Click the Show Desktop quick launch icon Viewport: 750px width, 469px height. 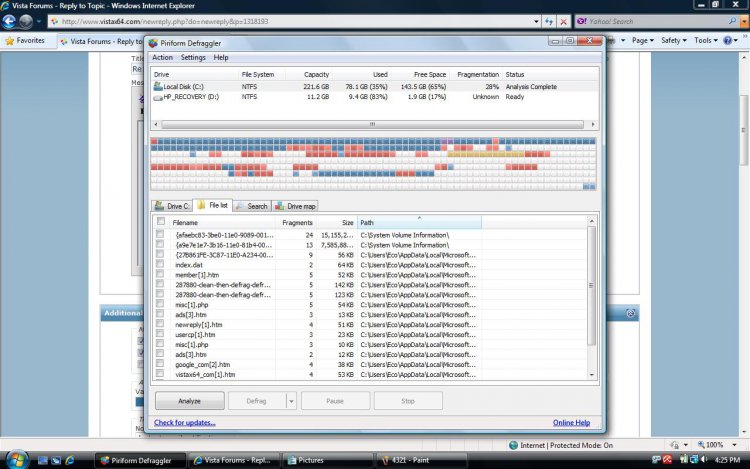tap(43, 460)
